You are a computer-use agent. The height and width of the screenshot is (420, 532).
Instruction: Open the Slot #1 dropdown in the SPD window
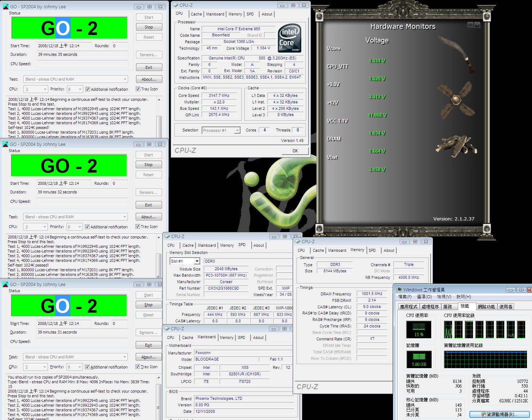point(197,261)
